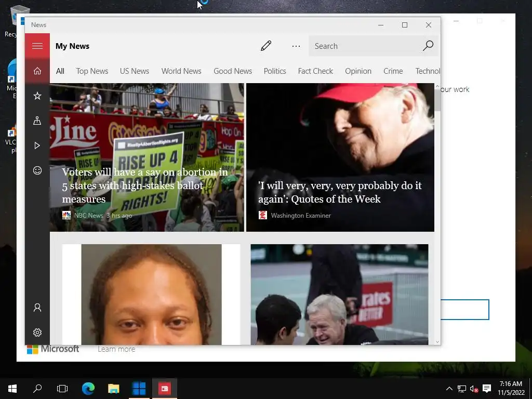532x399 pixels.
Task: Open the Windows Start menu
Action: coord(12,389)
